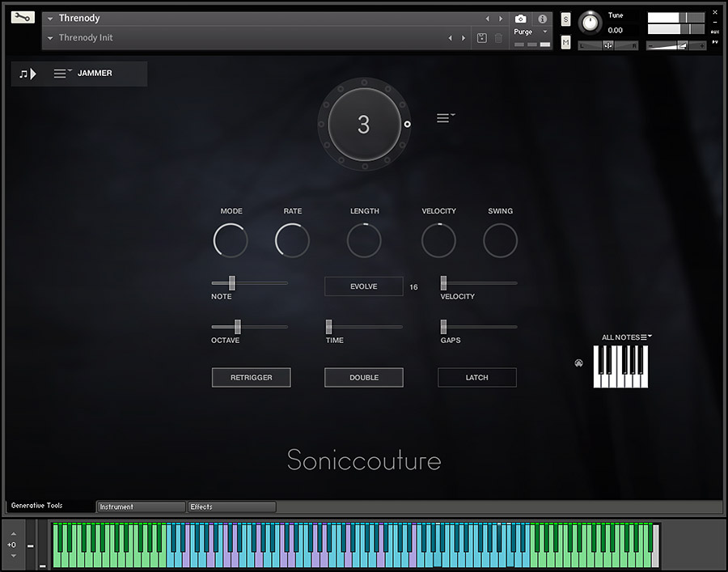Image resolution: width=728 pixels, height=572 pixels.
Task: Click the volume ramp handle in the plus-minus bar
Action: [683, 45]
